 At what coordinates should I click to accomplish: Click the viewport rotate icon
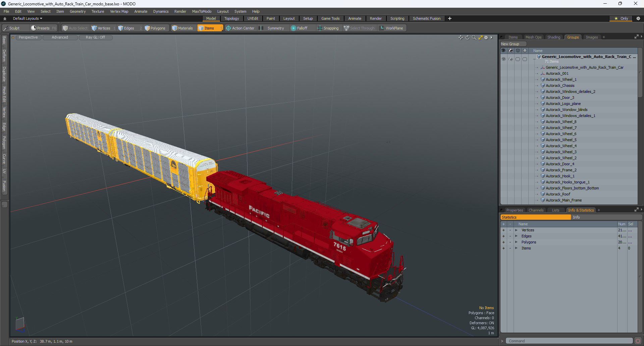point(468,38)
